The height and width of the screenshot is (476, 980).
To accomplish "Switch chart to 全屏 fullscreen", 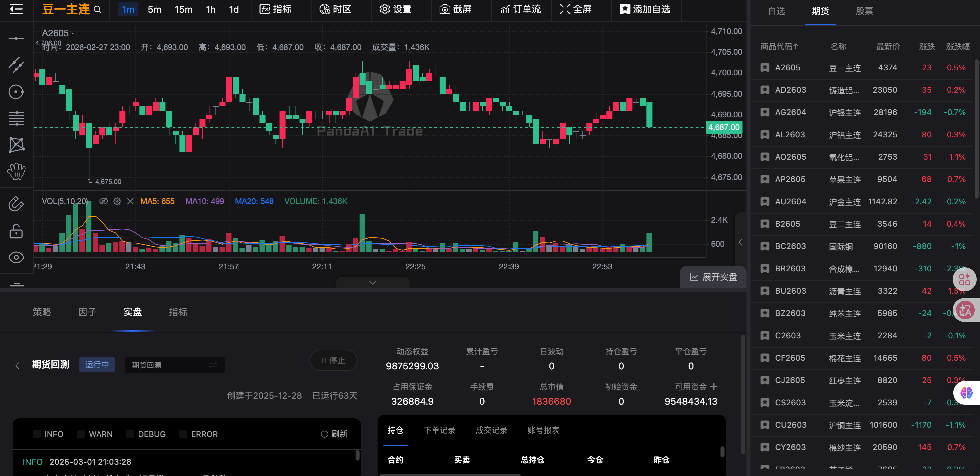I will point(576,9).
